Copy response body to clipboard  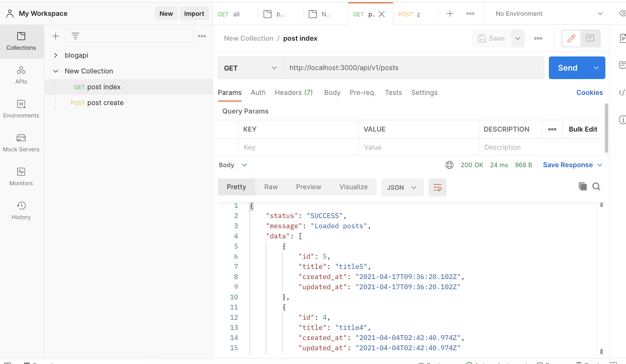pyautogui.click(x=582, y=186)
